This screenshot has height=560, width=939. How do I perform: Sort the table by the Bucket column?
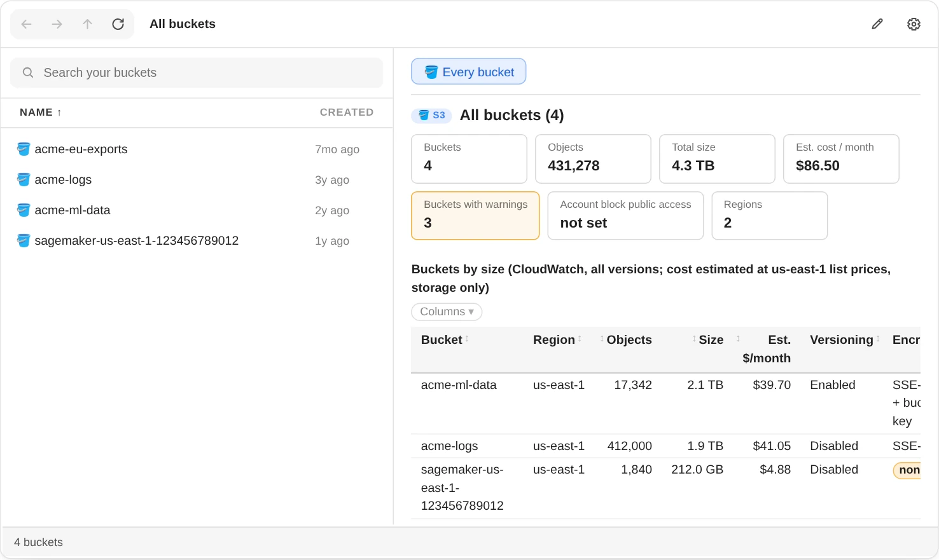coord(445,340)
